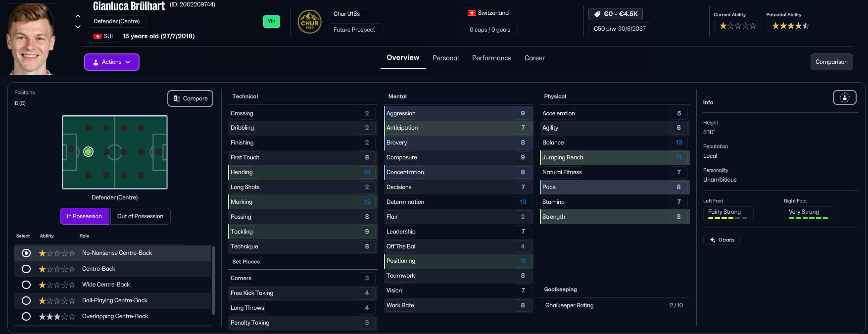Click the Comparison button

pyautogui.click(x=831, y=62)
